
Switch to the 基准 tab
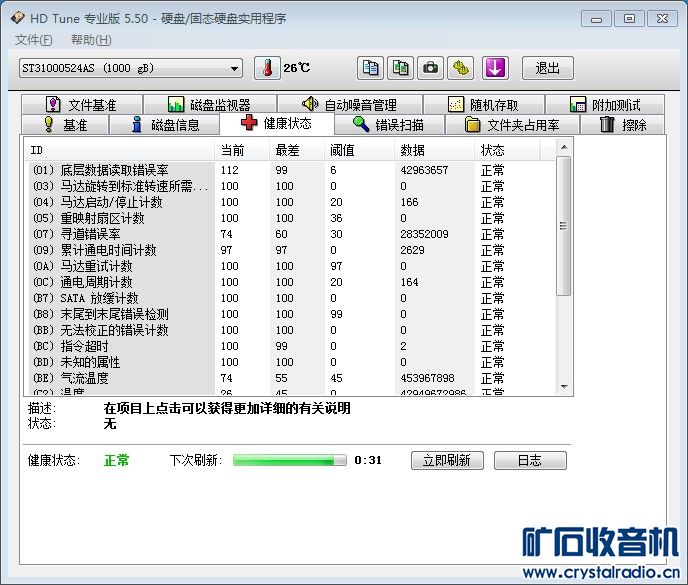[x=65, y=125]
